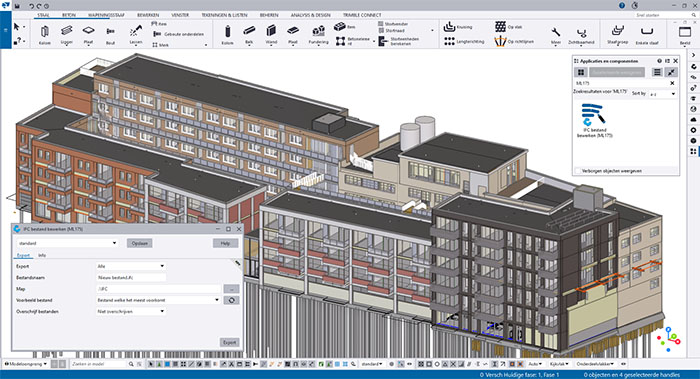Select the steel Kolom tool in ribbon
The image size is (700, 379).
click(x=45, y=35)
